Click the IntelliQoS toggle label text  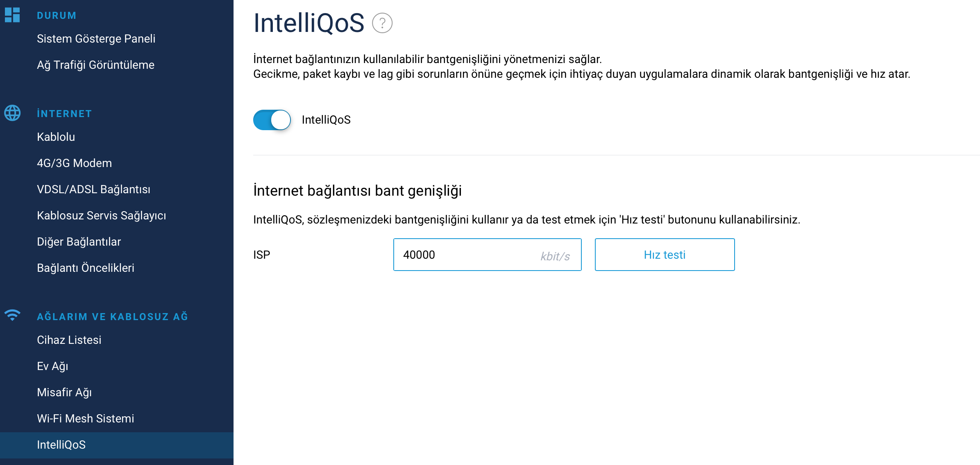(x=326, y=120)
